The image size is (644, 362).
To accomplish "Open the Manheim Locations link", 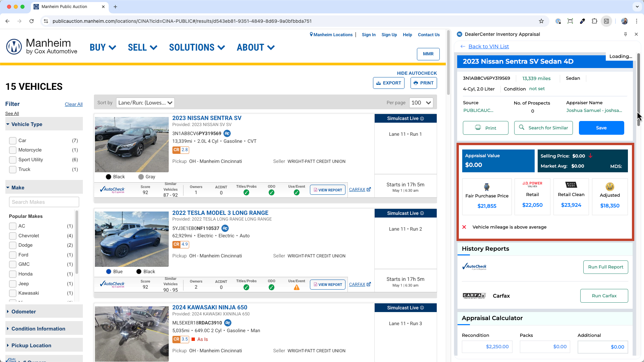I will (331, 35).
